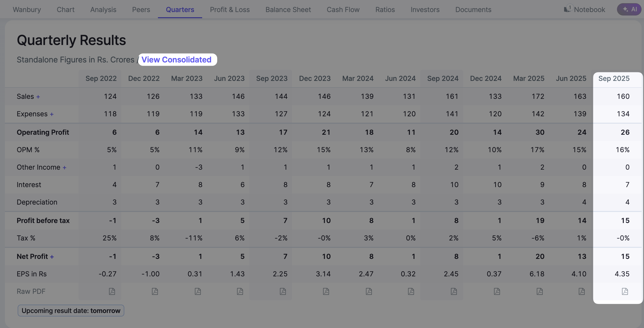Open the Jun 2024 raw PDF icon
This screenshot has width=644, height=328.
(411, 291)
